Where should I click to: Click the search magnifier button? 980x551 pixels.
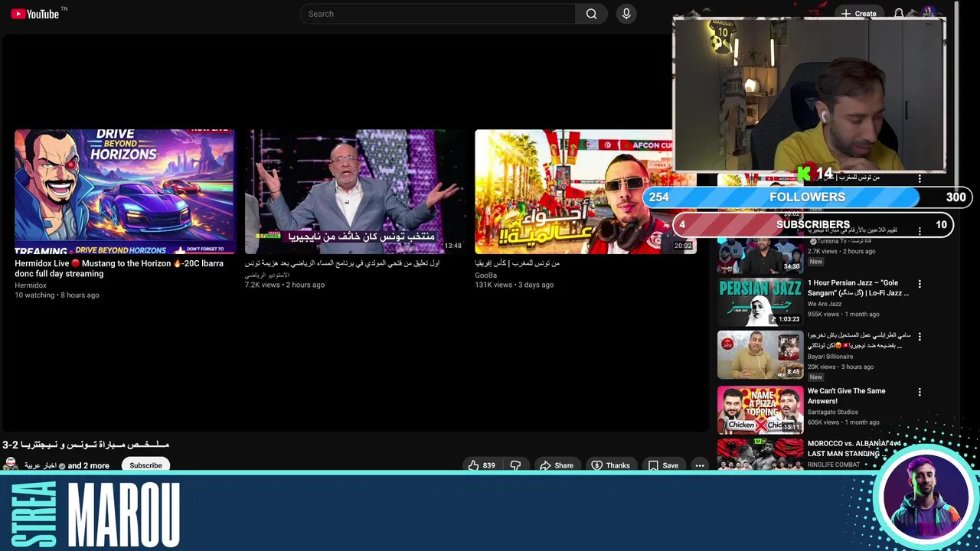(591, 14)
